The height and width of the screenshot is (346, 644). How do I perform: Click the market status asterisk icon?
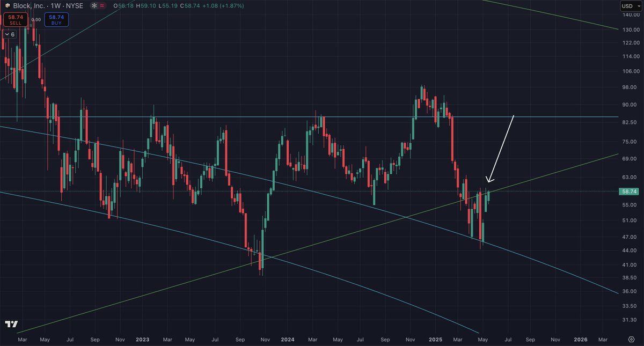94,5
